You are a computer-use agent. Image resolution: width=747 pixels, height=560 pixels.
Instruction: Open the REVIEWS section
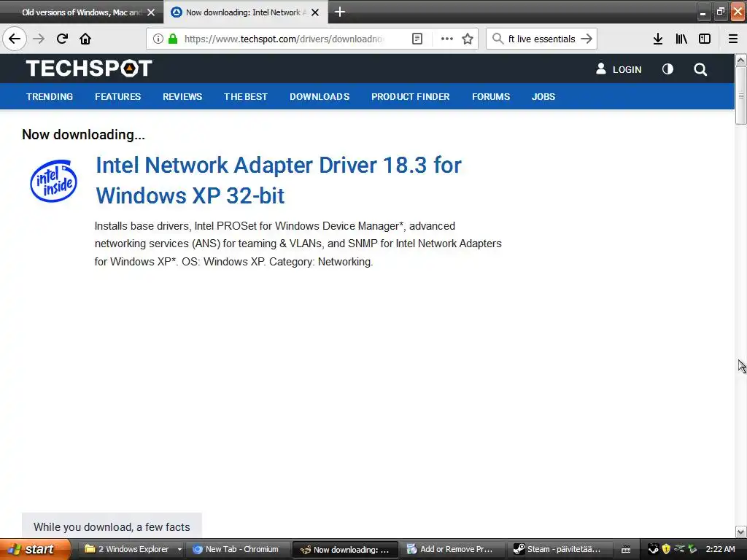(182, 97)
